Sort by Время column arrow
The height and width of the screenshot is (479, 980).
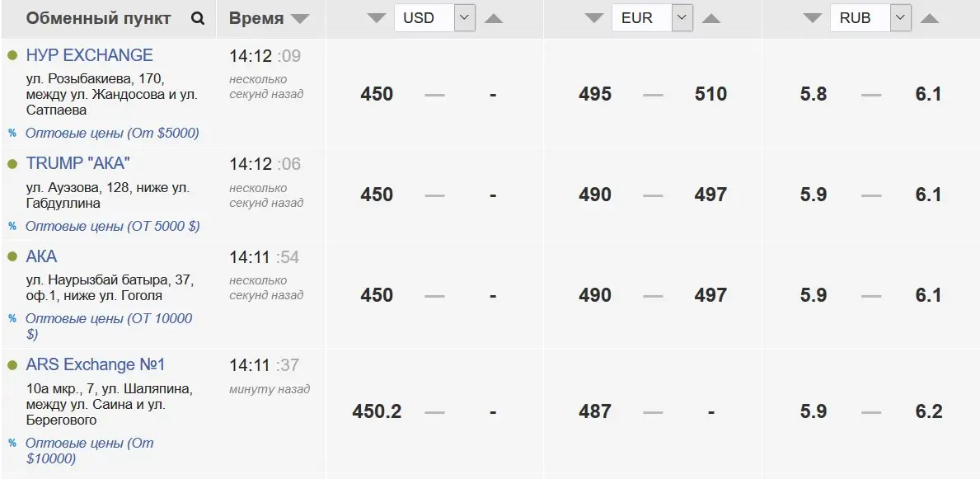300,20
